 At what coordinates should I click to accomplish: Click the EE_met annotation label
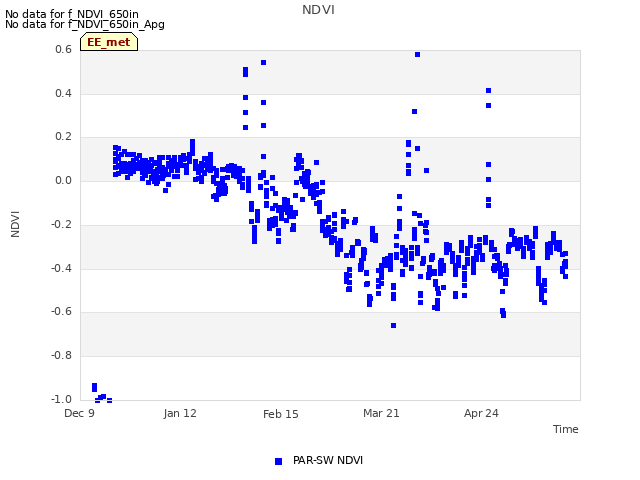[109, 42]
